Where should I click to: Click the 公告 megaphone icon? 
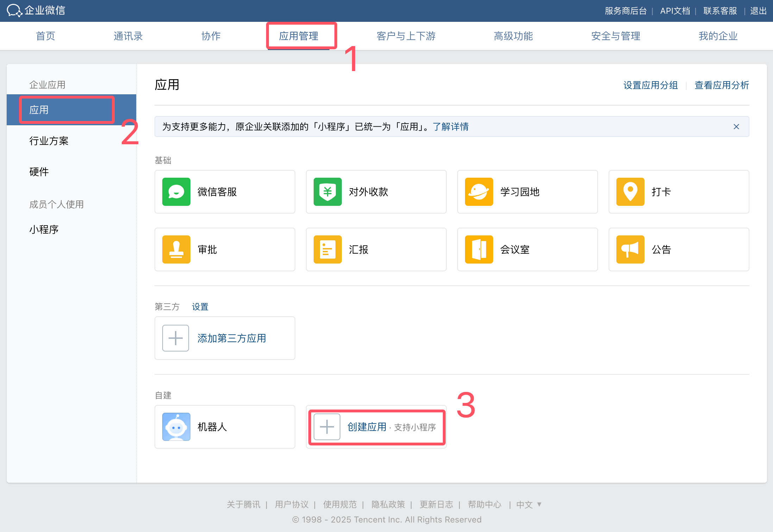tap(630, 249)
